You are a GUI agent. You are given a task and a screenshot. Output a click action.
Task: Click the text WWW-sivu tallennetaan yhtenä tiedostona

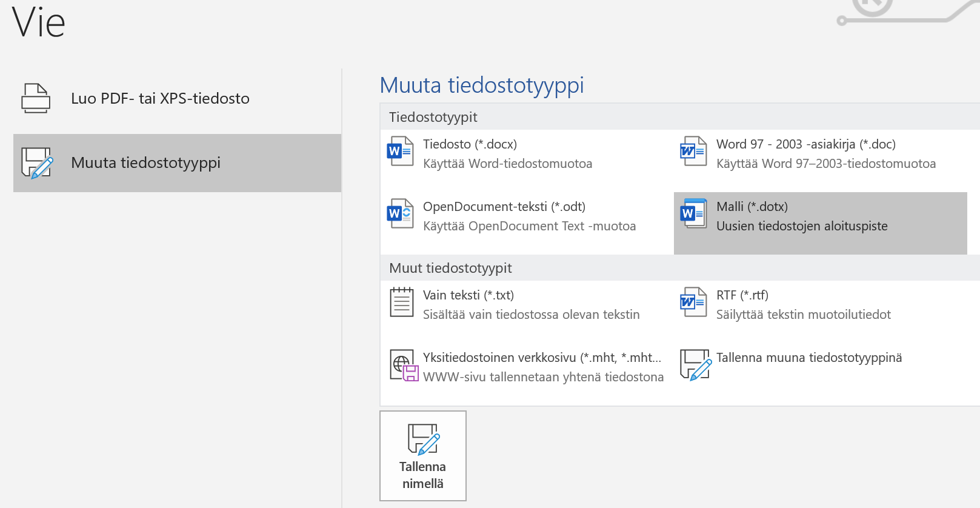544,377
